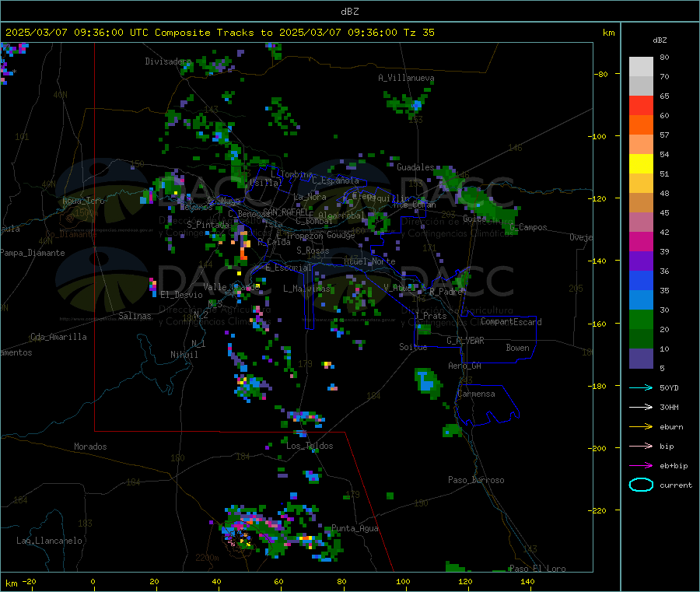Click the Soitue location label
Image resolution: width=700 pixels, height=592 pixels.
(413, 346)
